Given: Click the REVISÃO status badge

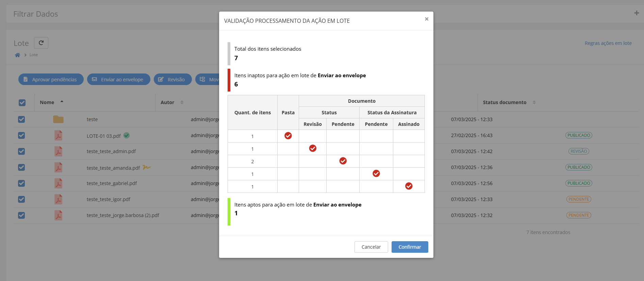Looking at the screenshot, I should point(579,151).
